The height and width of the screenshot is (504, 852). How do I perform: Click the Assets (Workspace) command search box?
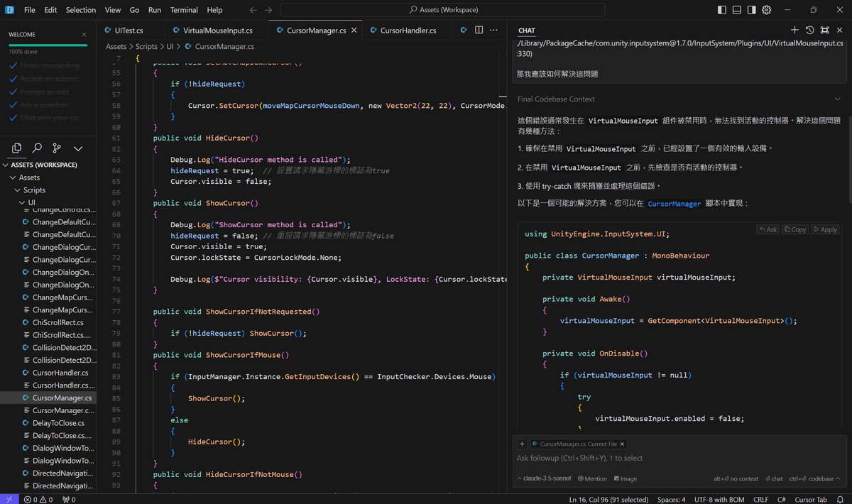[442, 10]
